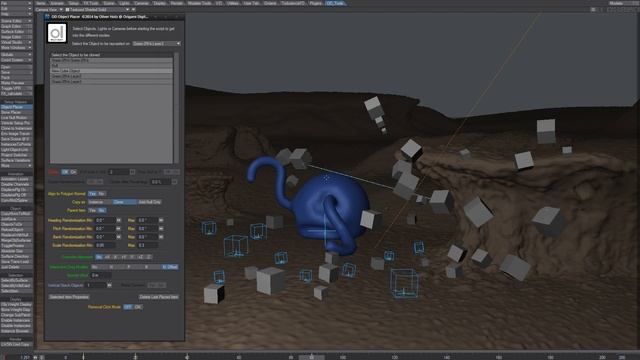The image size is (640, 360).
Task: Click Animation Layers in the sidebar
Action: point(16,179)
